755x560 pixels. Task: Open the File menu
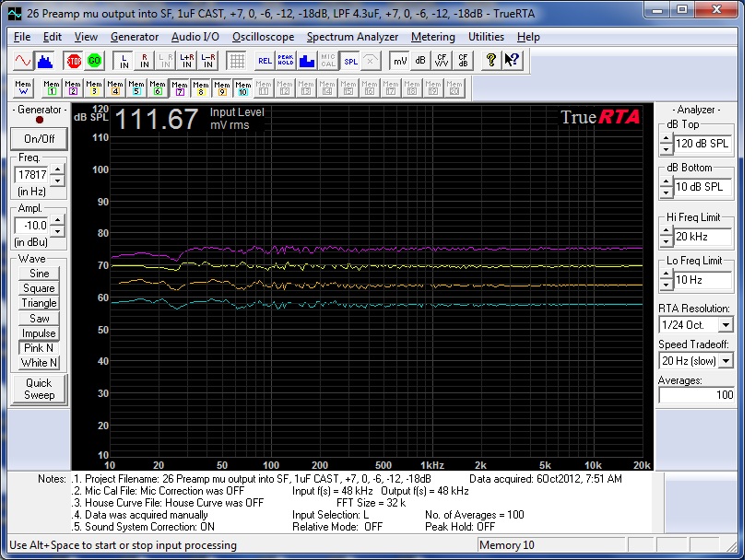point(22,37)
